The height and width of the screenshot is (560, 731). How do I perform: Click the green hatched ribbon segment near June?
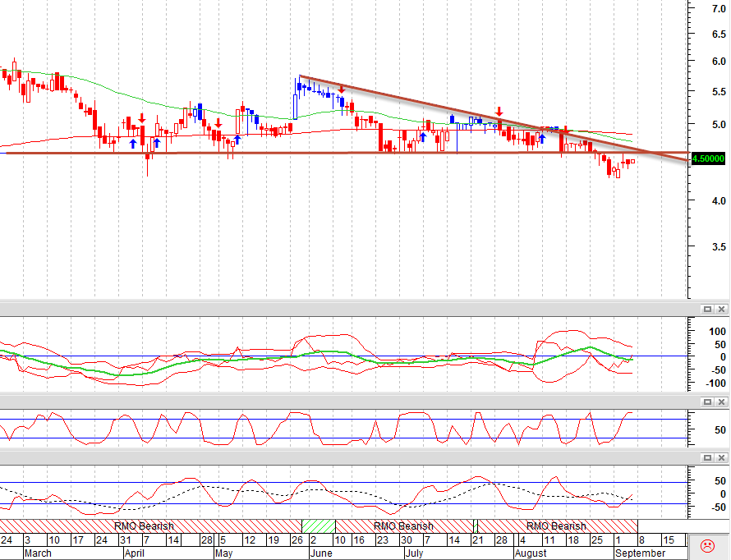click(x=319, y=526)
